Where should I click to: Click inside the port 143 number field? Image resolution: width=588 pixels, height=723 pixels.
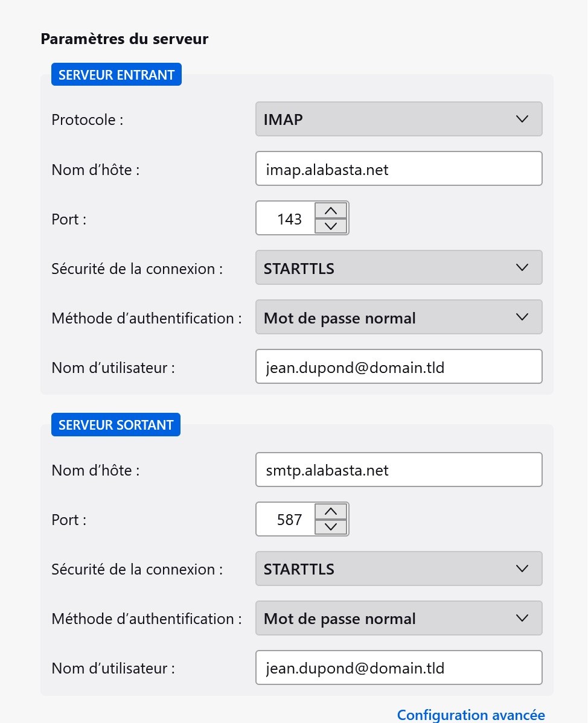coord(290,218)
